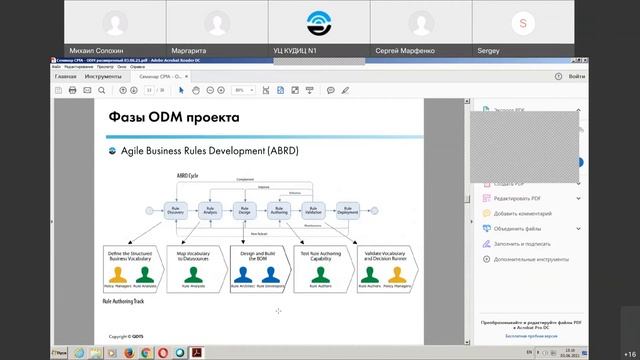Switch to the Главная tab
This screenshot has width=640, height=360.
tap(65, 76)
